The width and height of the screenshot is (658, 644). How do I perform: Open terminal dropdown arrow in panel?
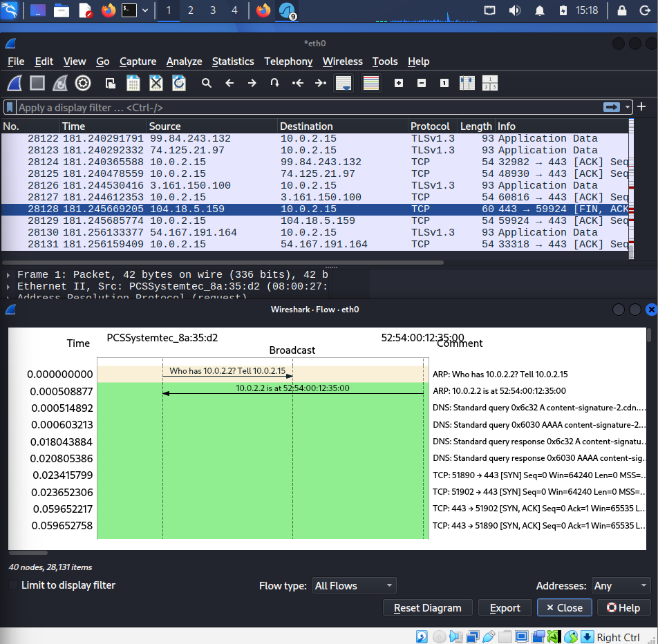coord(145,10)
